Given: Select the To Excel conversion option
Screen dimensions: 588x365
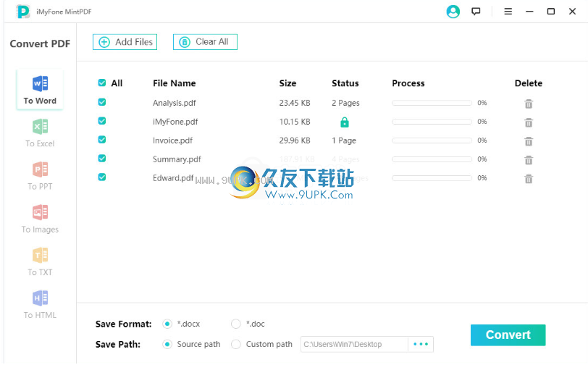Looking at the screenshot, I should click(x=40, y=133).
